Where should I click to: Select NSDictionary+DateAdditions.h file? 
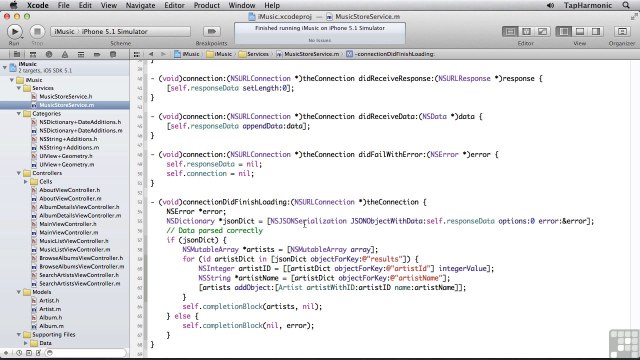point(79,122)
